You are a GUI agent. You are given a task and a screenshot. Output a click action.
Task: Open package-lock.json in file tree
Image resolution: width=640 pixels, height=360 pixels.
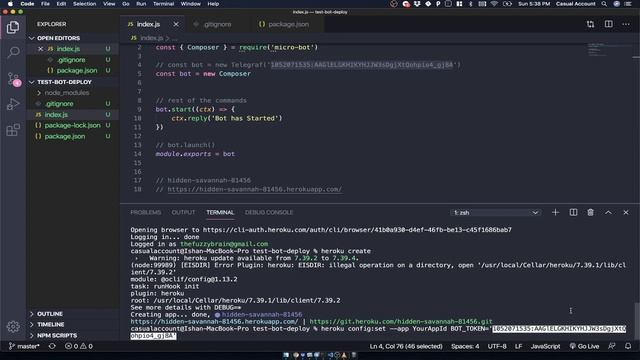[x=72, y=125]
